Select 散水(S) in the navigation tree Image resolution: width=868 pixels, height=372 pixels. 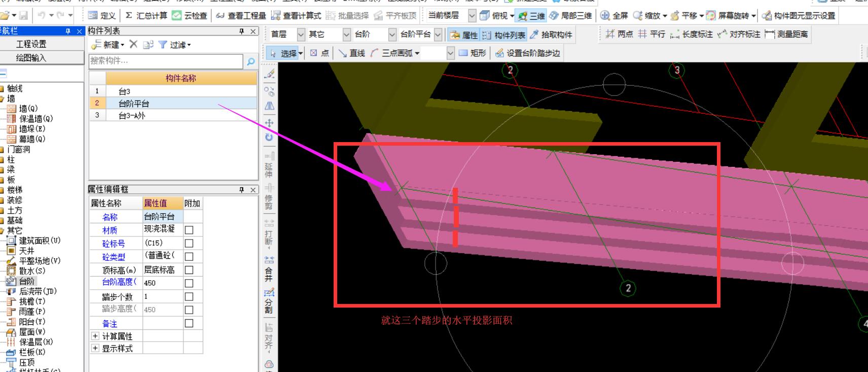(x=32, y=271)
